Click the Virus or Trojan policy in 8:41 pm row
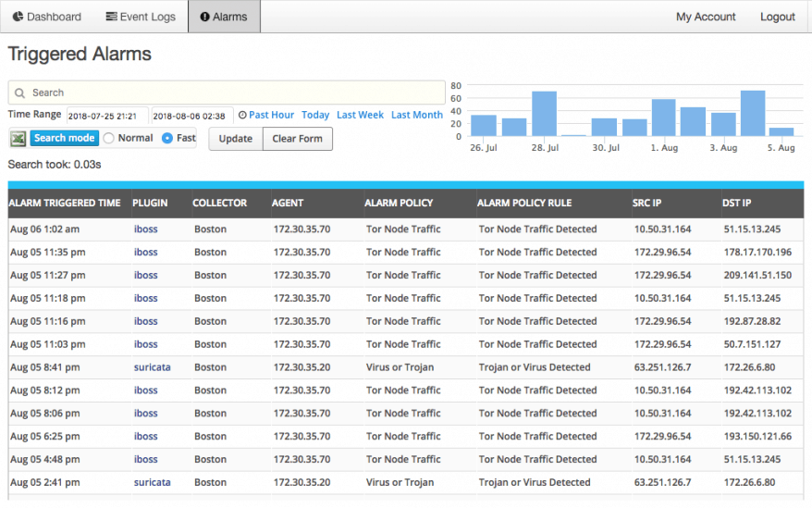 [x=400, y=367]
